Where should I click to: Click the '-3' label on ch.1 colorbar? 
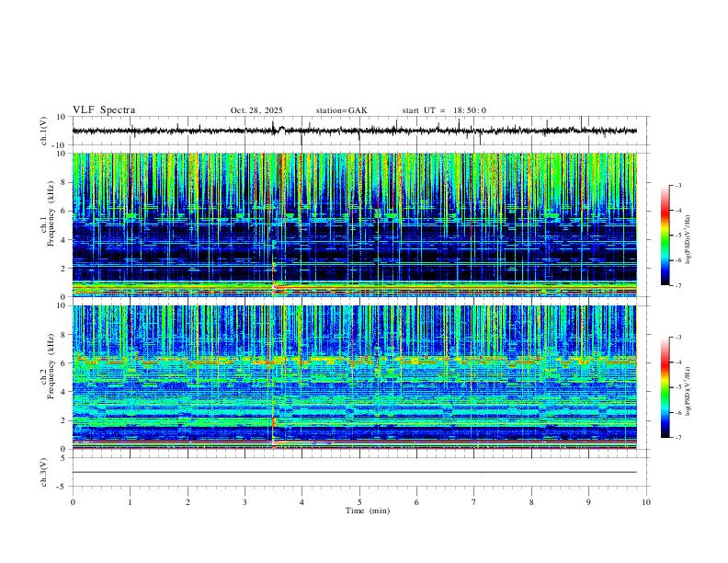coord(678,185)
